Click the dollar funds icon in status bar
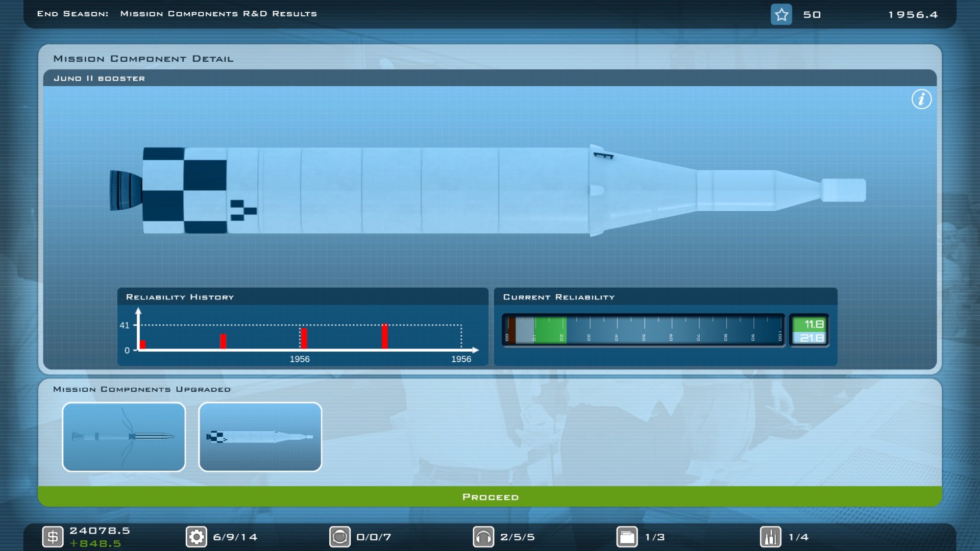This screenshot has height=551, width=980. tap(53, 536)
